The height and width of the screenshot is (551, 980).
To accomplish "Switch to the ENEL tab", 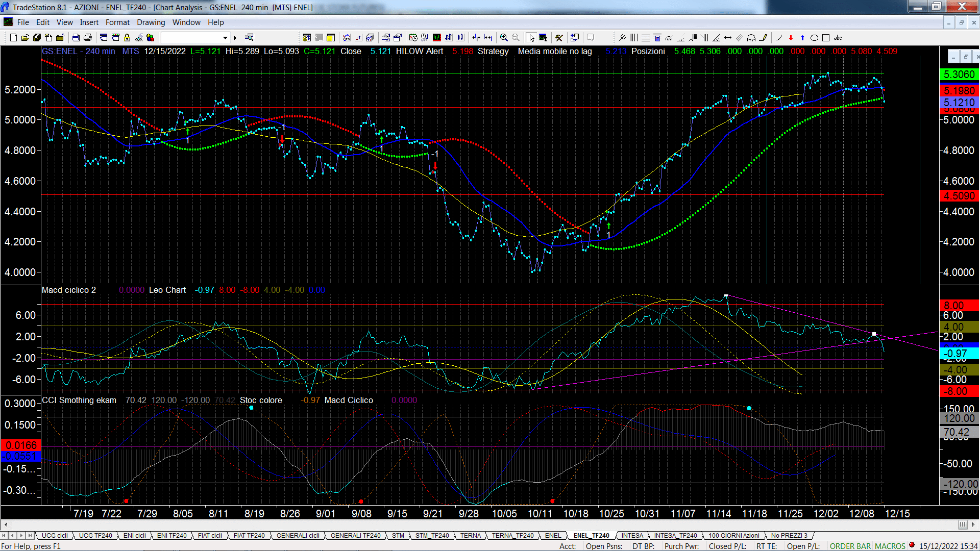I will click(x=553, y=536).
